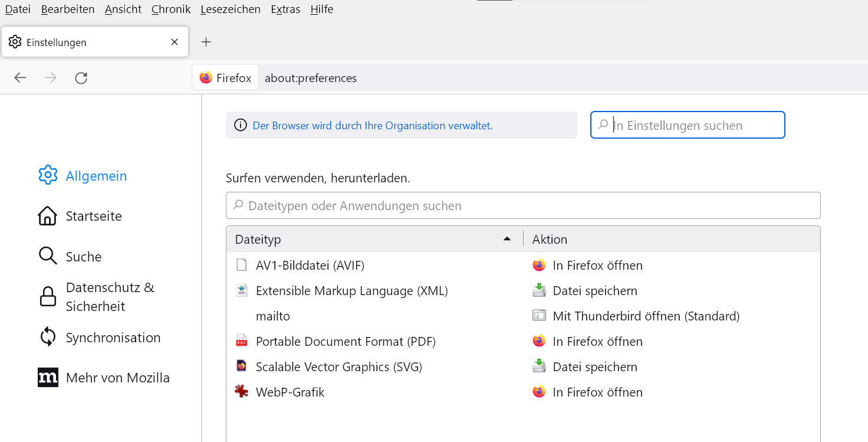
Task: Open action dropdown for mailto entry
Action: [646, 316]
